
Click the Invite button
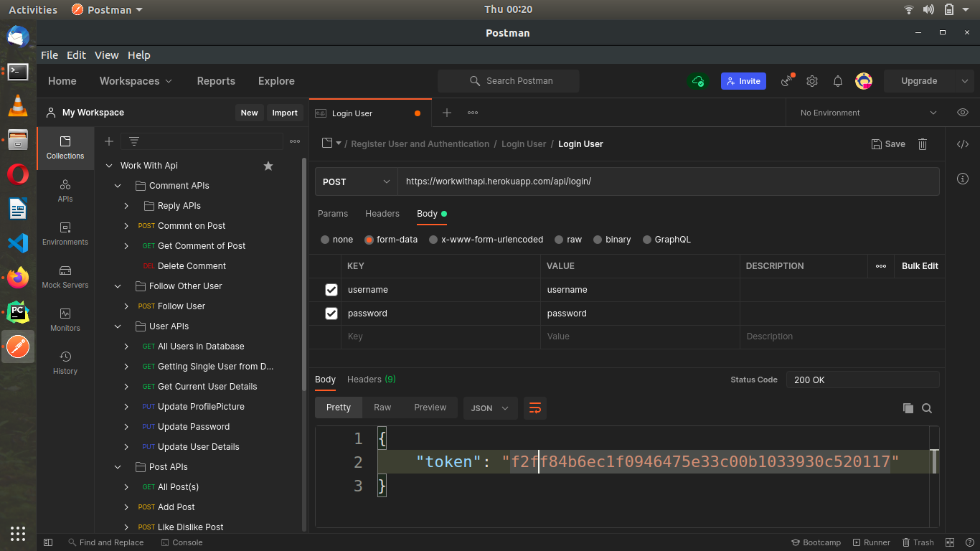[743, 81]
